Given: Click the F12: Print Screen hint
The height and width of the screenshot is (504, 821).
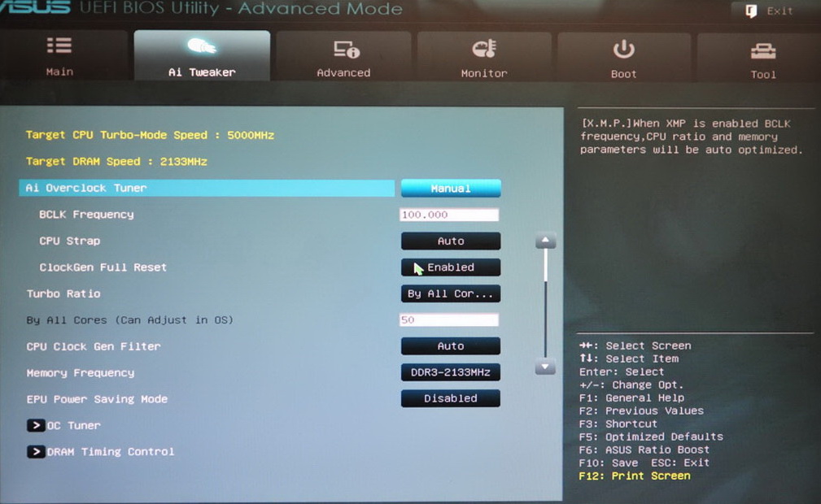Looking at the screenshot, I should 635,476.
